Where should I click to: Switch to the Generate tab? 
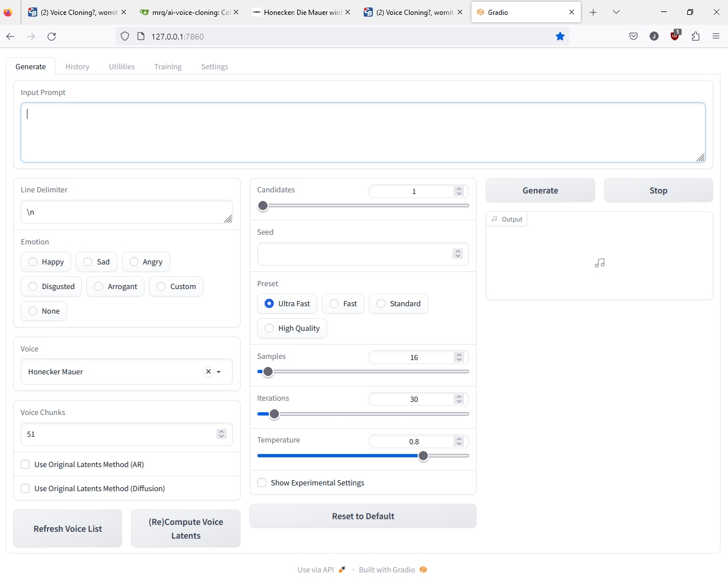pyautogui.click(x=30, y=66)
